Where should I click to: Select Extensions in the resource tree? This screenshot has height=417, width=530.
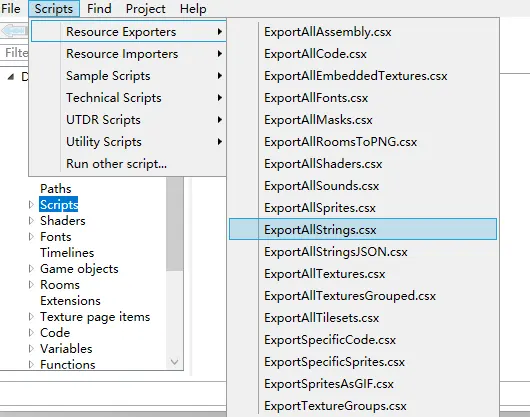tap(70, 301)
